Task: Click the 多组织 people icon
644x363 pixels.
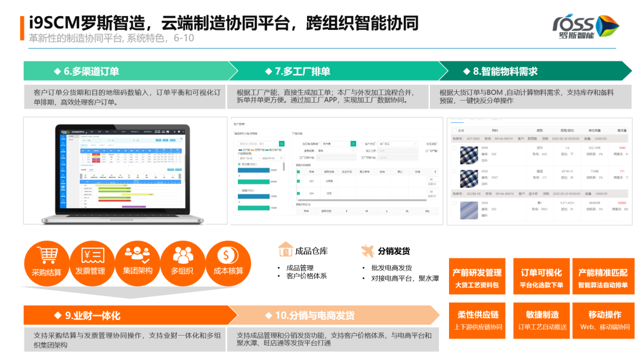Action: (x=182, y=256)
